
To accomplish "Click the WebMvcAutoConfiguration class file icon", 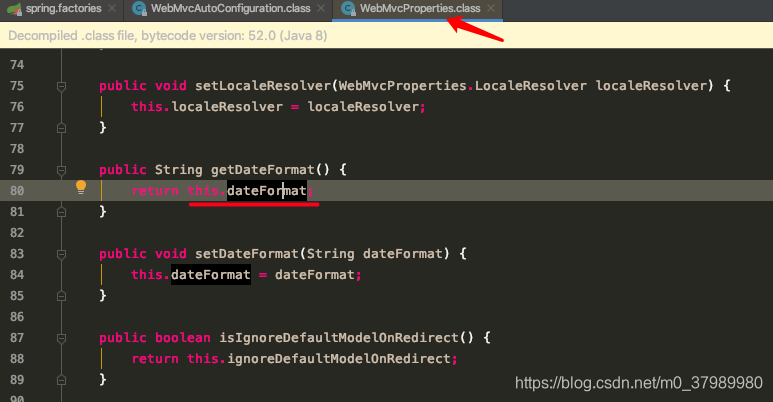I will click(140, 8).
